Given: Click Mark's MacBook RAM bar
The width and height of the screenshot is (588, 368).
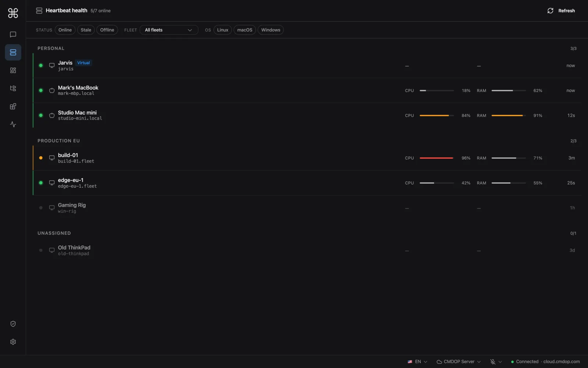Looking at the screenshot, I should pyautogui.click(x=509, y=91).
